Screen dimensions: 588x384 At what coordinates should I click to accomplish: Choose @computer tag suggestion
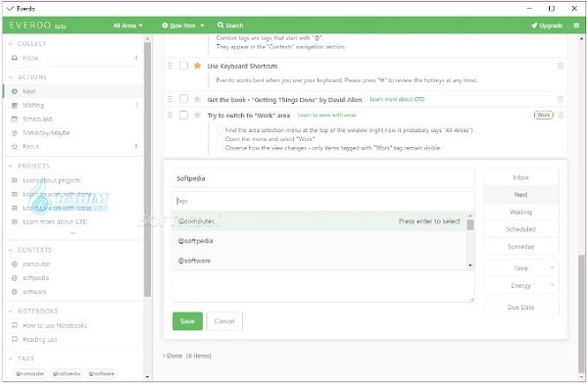point(319,221)
